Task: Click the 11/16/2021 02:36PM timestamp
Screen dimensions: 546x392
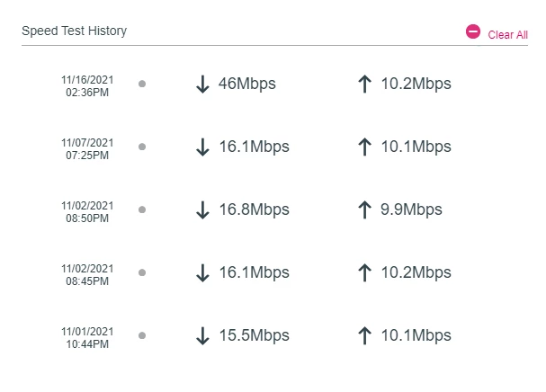Action: 87,85
